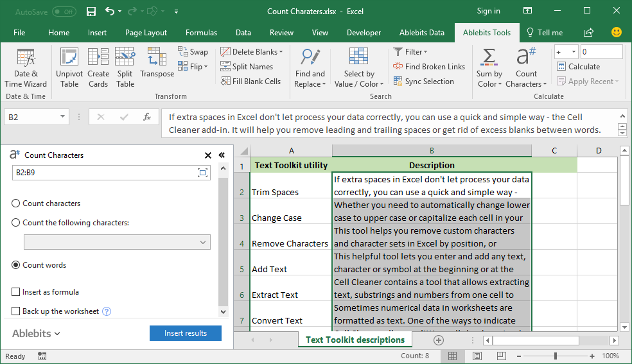Click the macro recording status bar icon
Viewport: 632px width, 364px height.
click(x=42, y=356)
